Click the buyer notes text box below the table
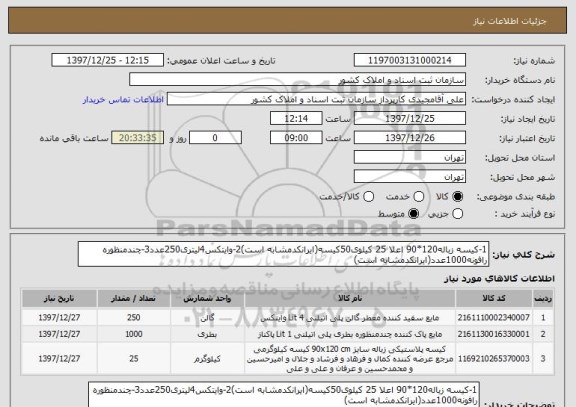 point(284,395)
